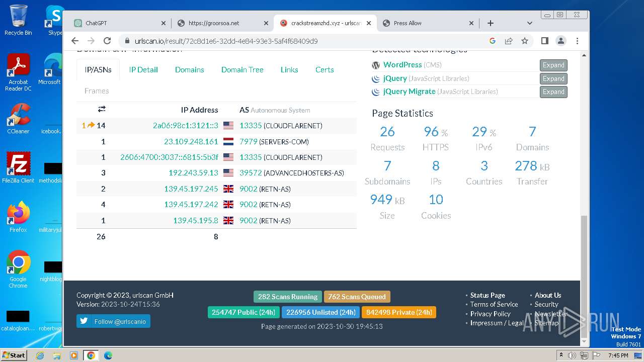This screenshot has height=362, width=644.
Task: Open Acrobat Reader DC desktop icon
Action: pyautogui.click(x=18, y=73)
